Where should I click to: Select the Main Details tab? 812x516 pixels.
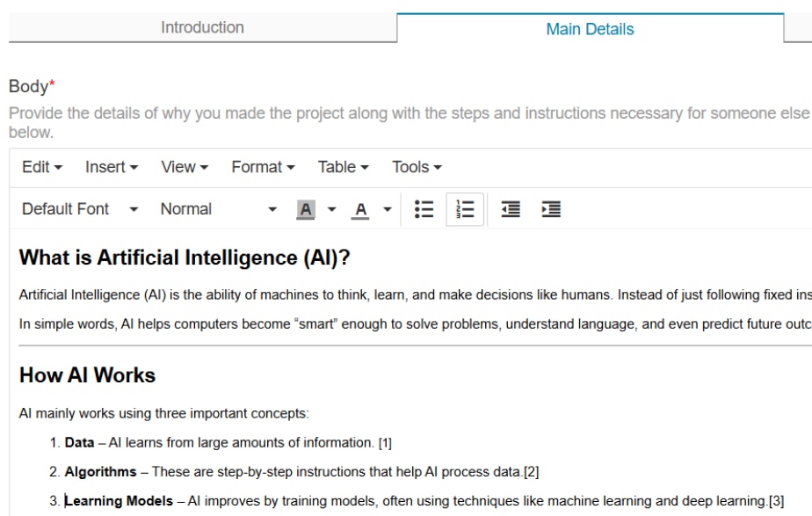click(590, 29)
